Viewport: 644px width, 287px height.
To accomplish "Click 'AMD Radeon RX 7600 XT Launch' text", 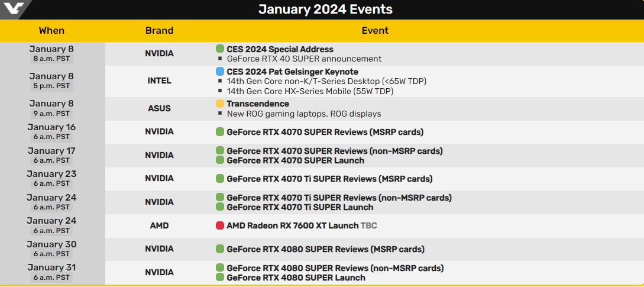I will point(292,225).
